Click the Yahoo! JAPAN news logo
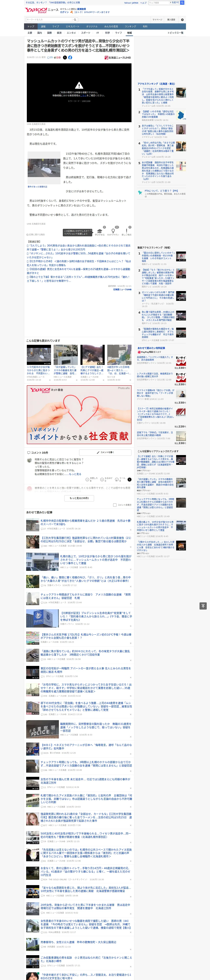The width and height of the screenshot is (210, 980). pos(42,10)
